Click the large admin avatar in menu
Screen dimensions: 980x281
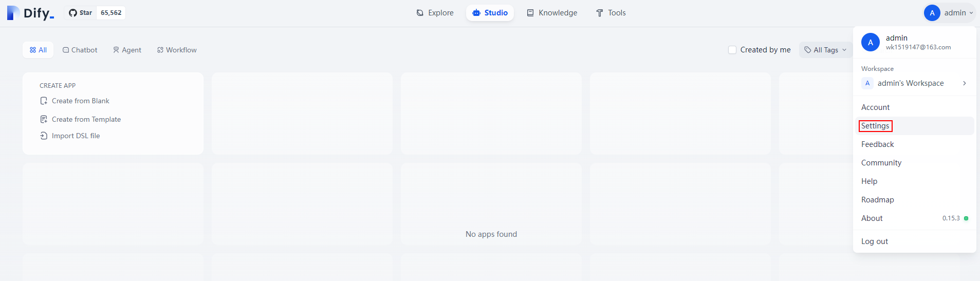pos(871,42)
